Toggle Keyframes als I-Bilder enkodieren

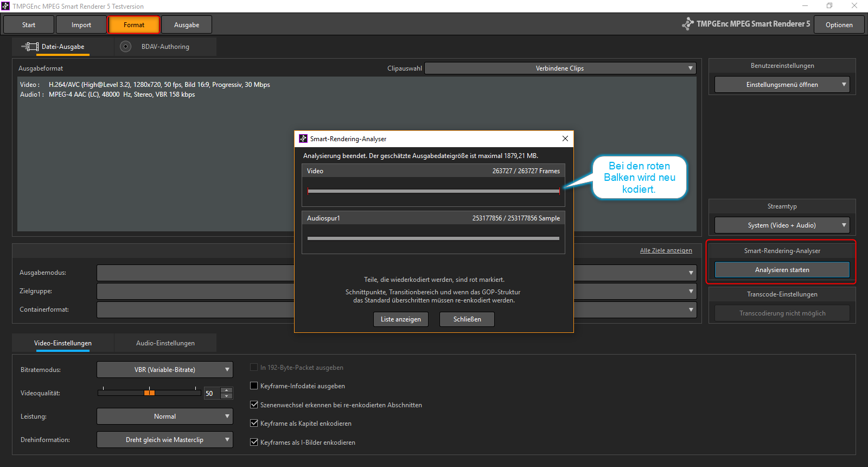(x=254, y=442)
